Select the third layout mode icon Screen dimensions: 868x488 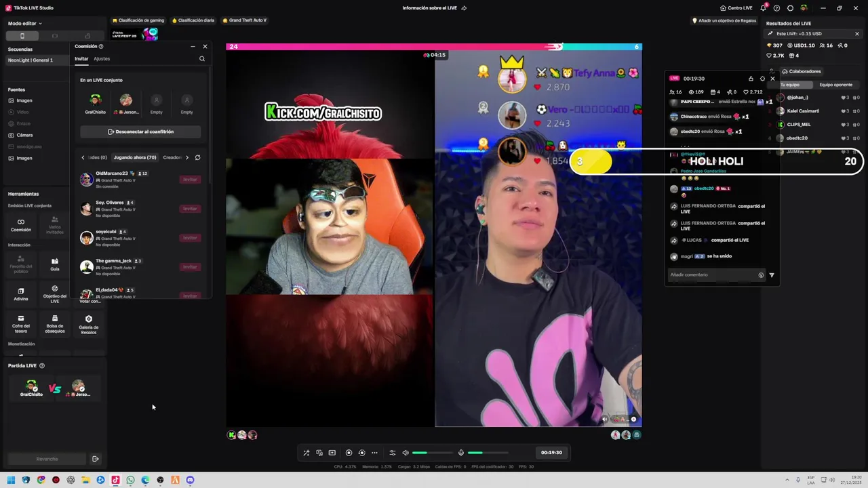[87, 36]
